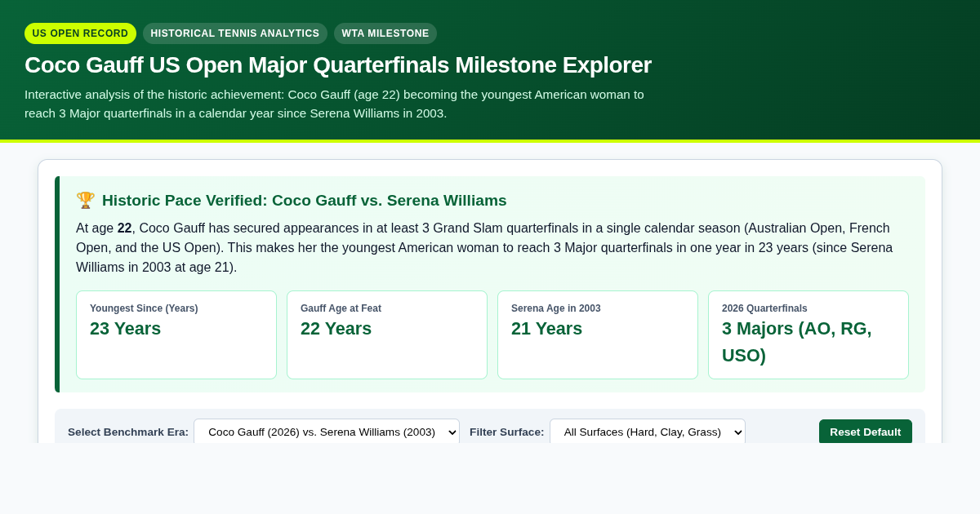Select the Serena Age in 2003 card

(x=598, y=335)
